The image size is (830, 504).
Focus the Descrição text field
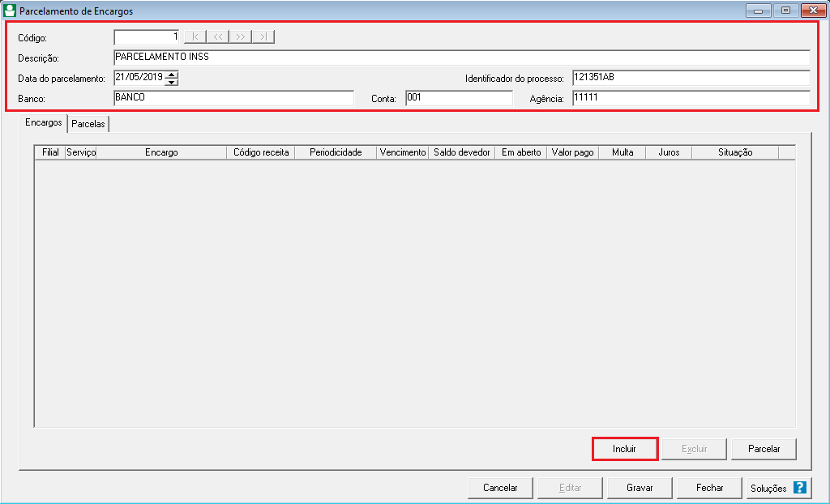click(x=462, y=58)
